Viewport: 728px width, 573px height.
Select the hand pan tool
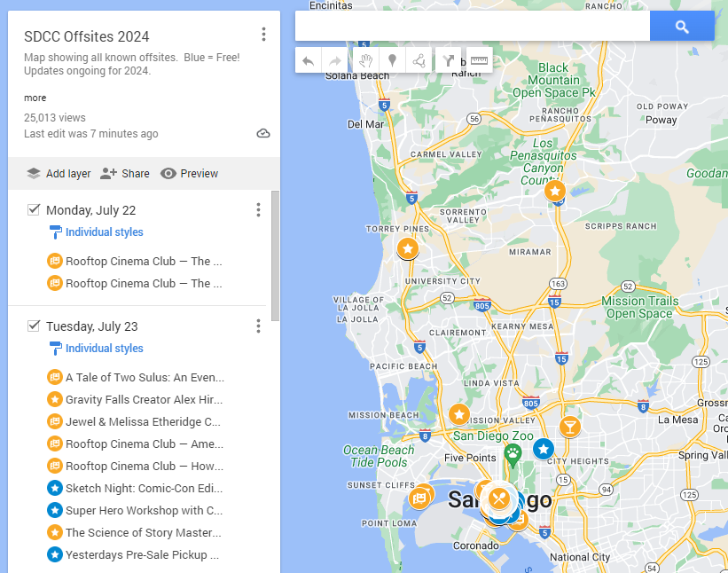coord(364,60)
